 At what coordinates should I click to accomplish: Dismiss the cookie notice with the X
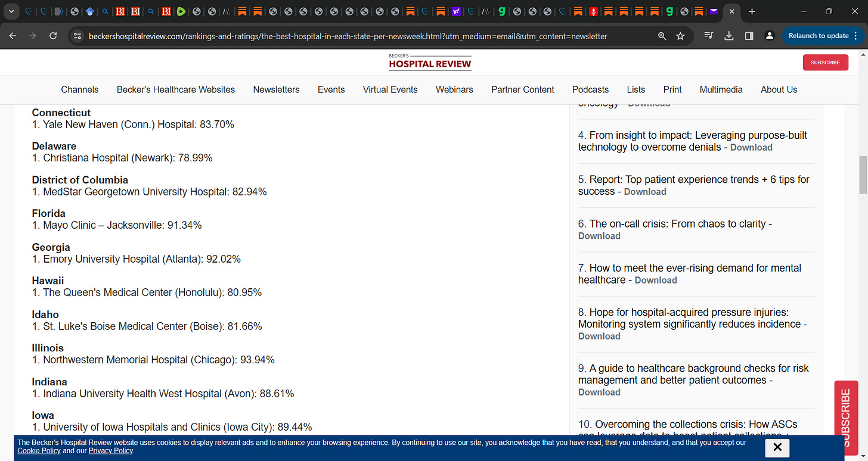point(777,447)
